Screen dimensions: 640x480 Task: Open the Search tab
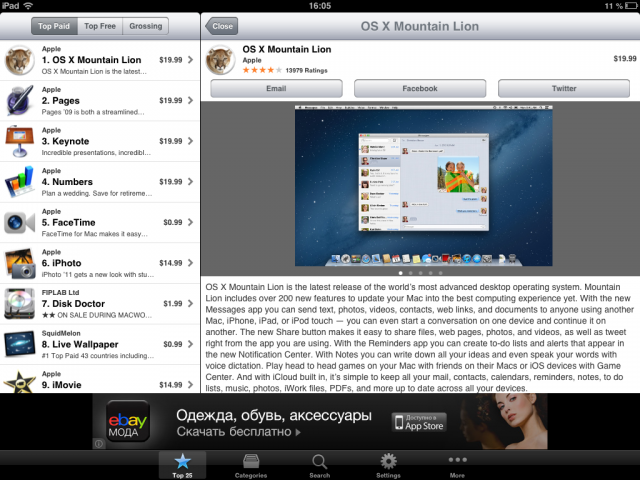pos(320,465)
